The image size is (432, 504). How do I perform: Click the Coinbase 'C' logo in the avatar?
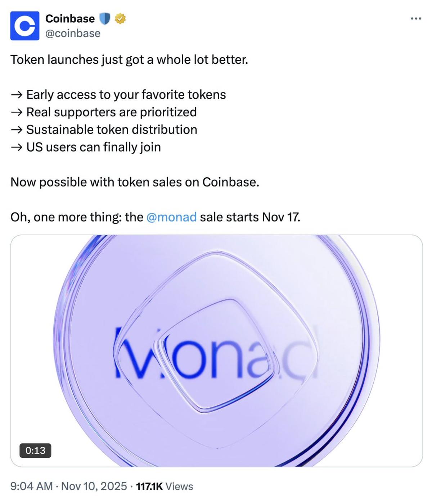click(26, 26)
